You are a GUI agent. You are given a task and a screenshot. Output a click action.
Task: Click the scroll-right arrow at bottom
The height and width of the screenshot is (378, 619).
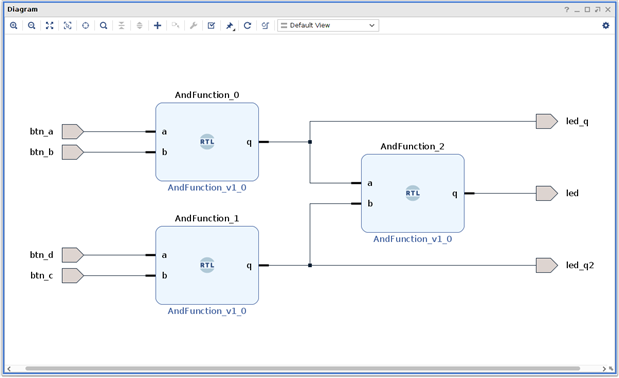[604, 369]
